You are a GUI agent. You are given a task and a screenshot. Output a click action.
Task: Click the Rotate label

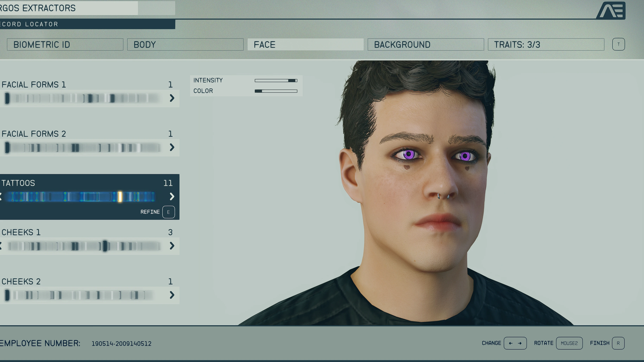544,343
